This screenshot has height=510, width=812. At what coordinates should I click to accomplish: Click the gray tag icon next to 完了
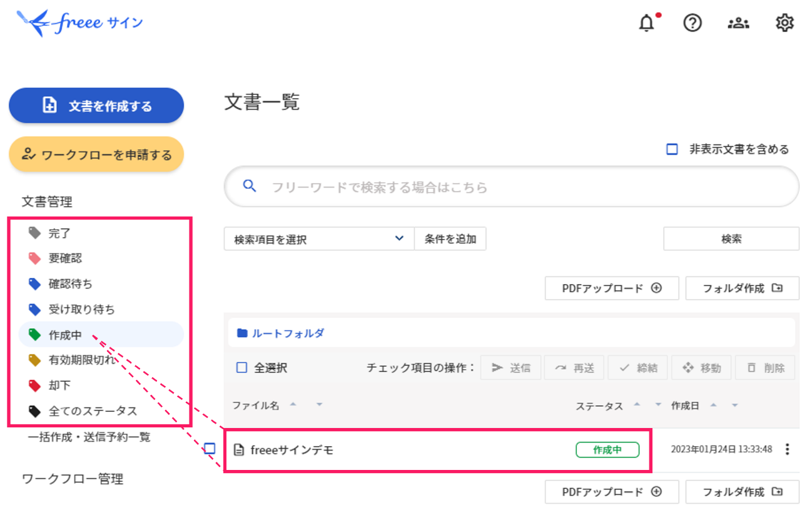coord(35,233)
